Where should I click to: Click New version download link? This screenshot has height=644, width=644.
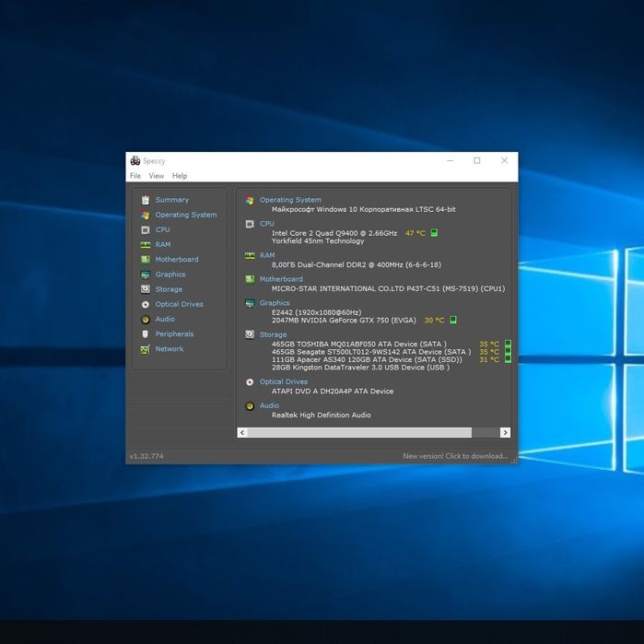pyautogui.click(x=455, y=456)
